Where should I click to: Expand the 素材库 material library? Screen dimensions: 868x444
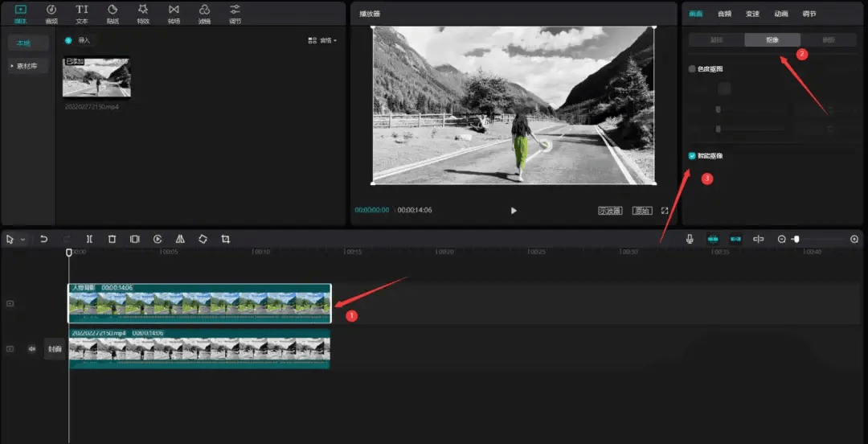coord(28,66)
